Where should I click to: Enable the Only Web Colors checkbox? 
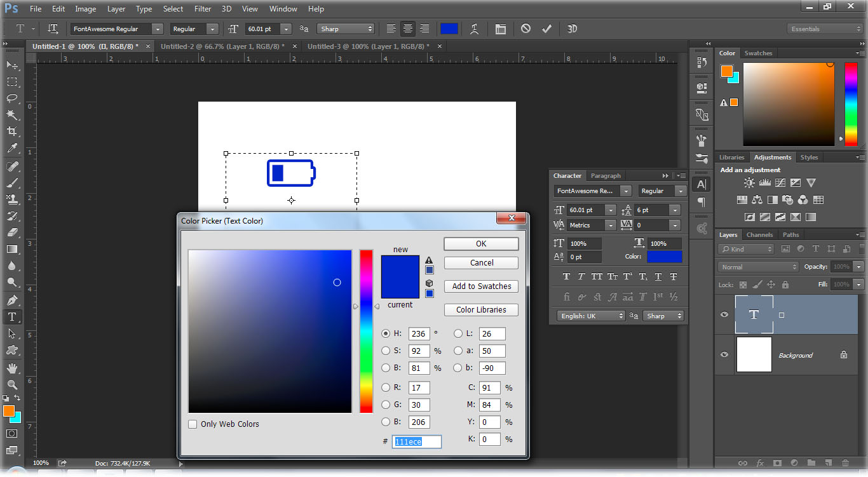[193, 424]
